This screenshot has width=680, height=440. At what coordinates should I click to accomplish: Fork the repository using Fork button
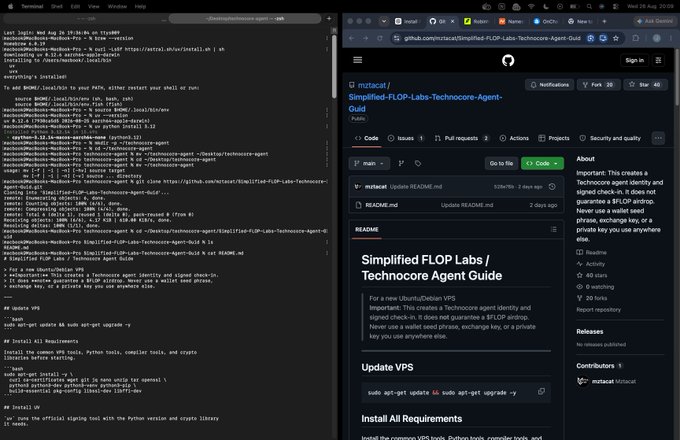tap(598, 85)
